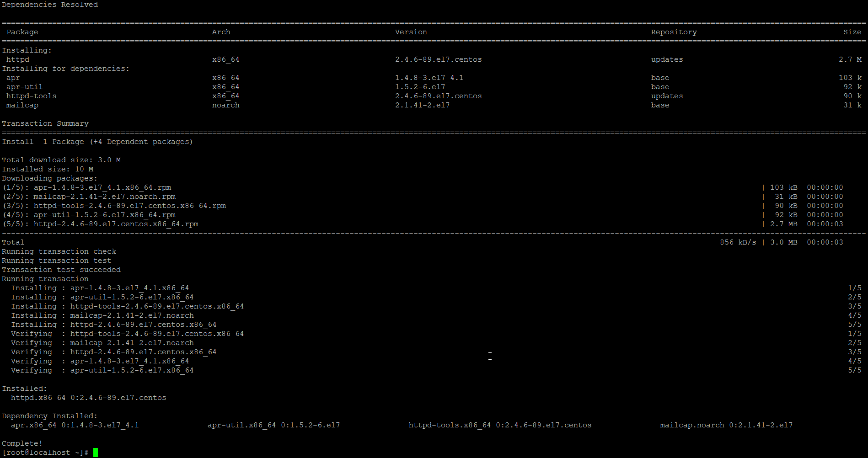
Task: Select the httpd-2.4.6 rpm download entry
Action: click(101, 224)
